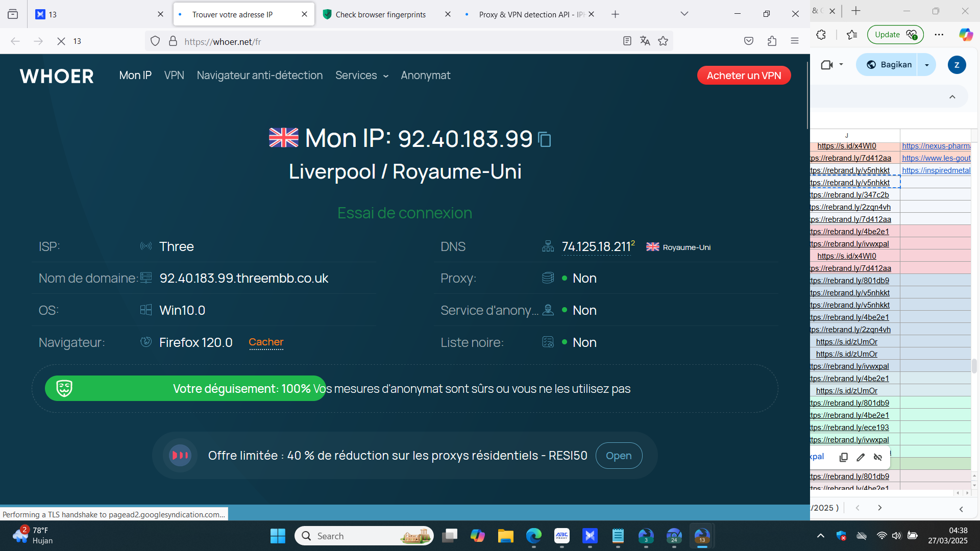Open the list all tabs chevron

click(x=684, y=14)
